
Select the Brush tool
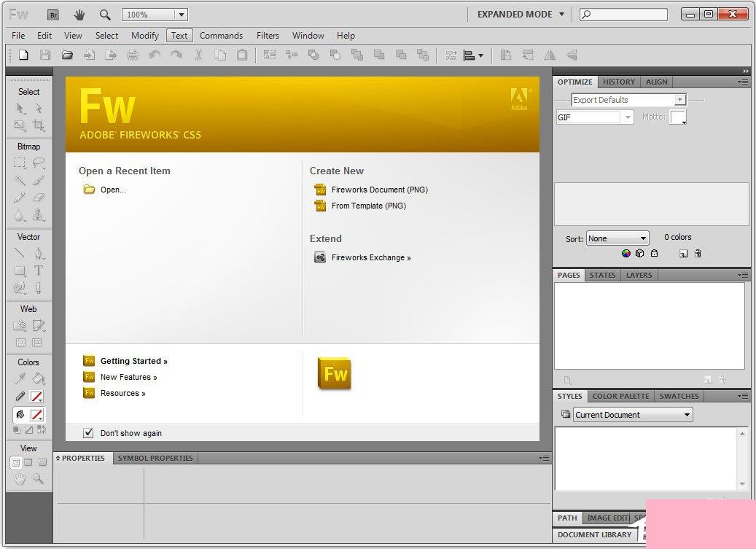[x=39, y=180]
